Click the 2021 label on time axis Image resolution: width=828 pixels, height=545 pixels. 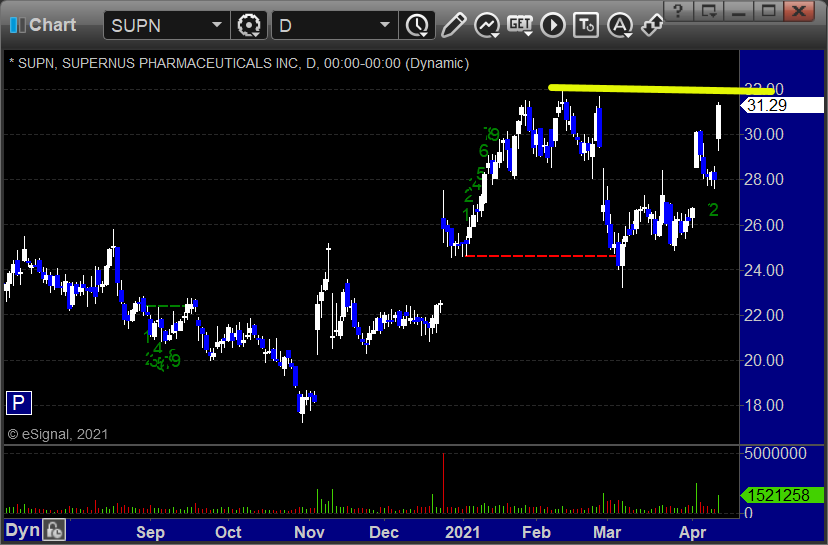pos(463,532)
